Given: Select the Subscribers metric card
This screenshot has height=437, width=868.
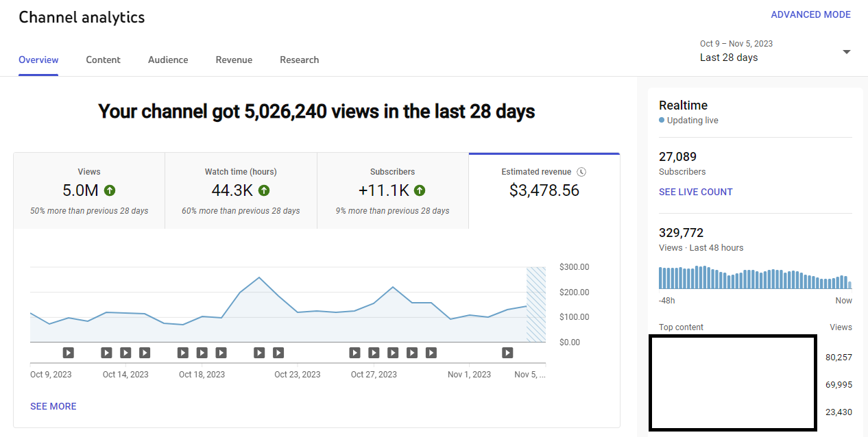Looking at the screenshot, I should (392, 190).
